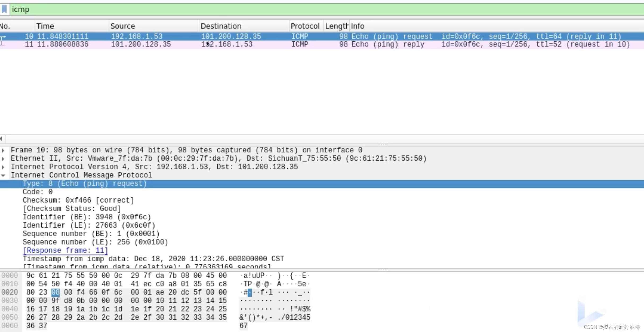
Task: Click highlighted hex byte 08
Action: [x=55, y=292]
